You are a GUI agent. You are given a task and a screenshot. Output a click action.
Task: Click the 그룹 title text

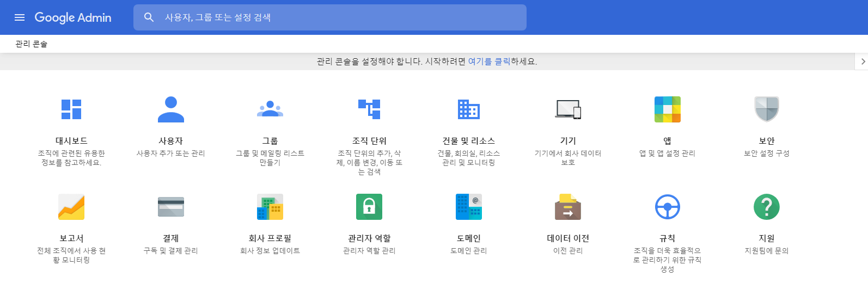270,141
